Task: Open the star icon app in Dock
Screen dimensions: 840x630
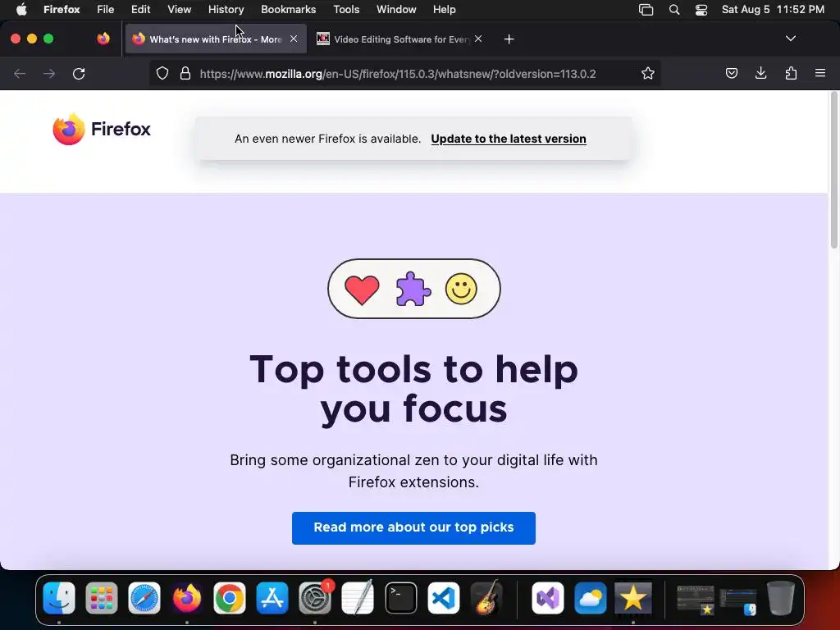Action: pyautogui.click(x=633, y=598)
